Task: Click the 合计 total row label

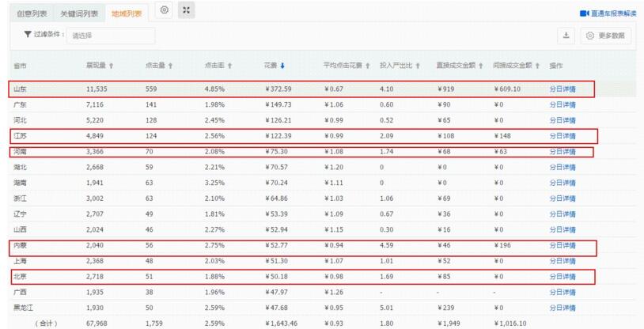Action: pyautogui.click(x=46, y=323)
